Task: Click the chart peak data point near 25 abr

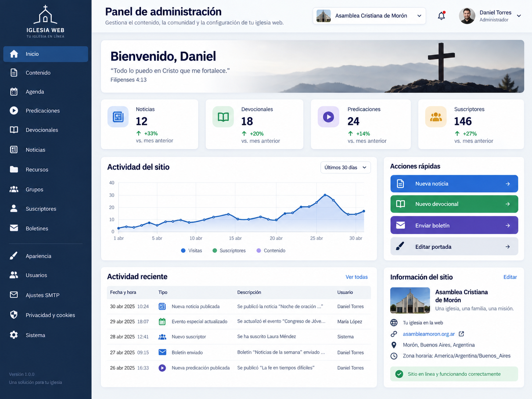Action: tap(325, 195)
